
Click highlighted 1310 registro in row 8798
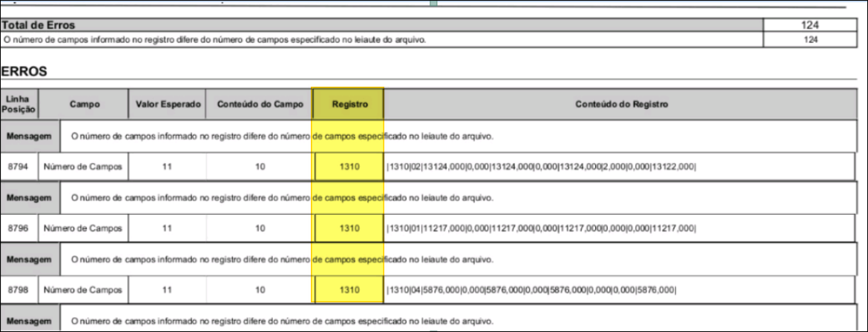(348, 289)
